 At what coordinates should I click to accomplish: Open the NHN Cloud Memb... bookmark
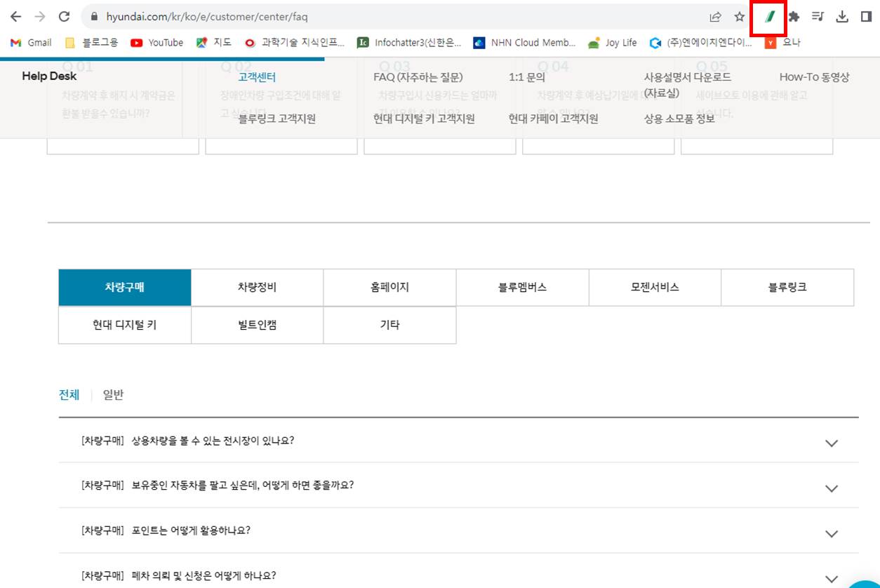pos(524,43)
